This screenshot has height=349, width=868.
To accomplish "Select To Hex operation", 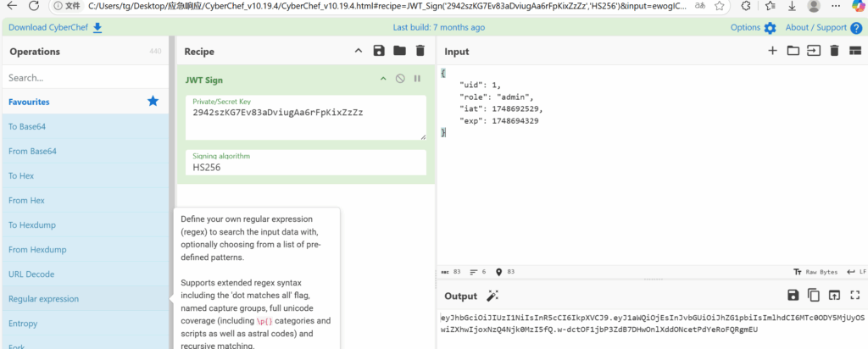I will [x=86, y=176].
